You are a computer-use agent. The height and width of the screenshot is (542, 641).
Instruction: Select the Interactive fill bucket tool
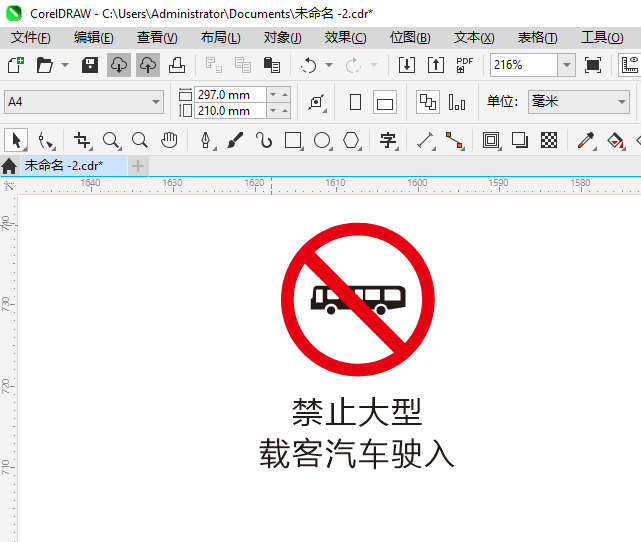click(615, 140)
